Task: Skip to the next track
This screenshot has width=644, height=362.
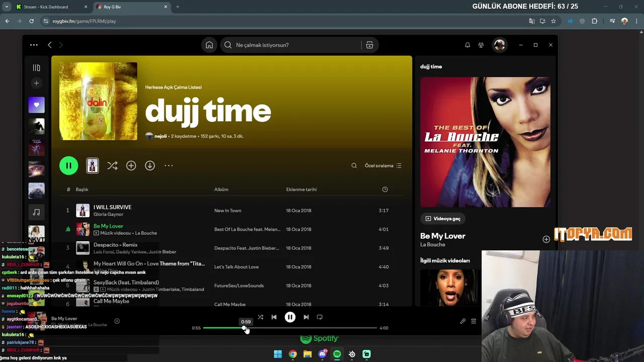Action: point(306,317)
